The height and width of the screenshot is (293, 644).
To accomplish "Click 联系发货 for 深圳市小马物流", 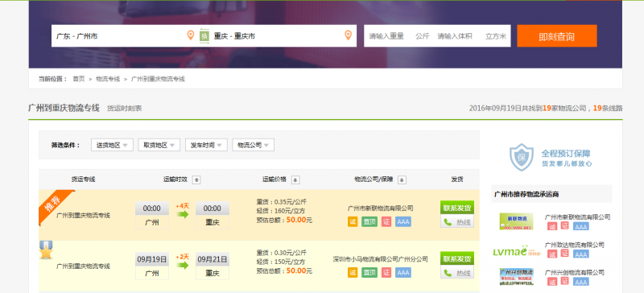I will [457, 259].
